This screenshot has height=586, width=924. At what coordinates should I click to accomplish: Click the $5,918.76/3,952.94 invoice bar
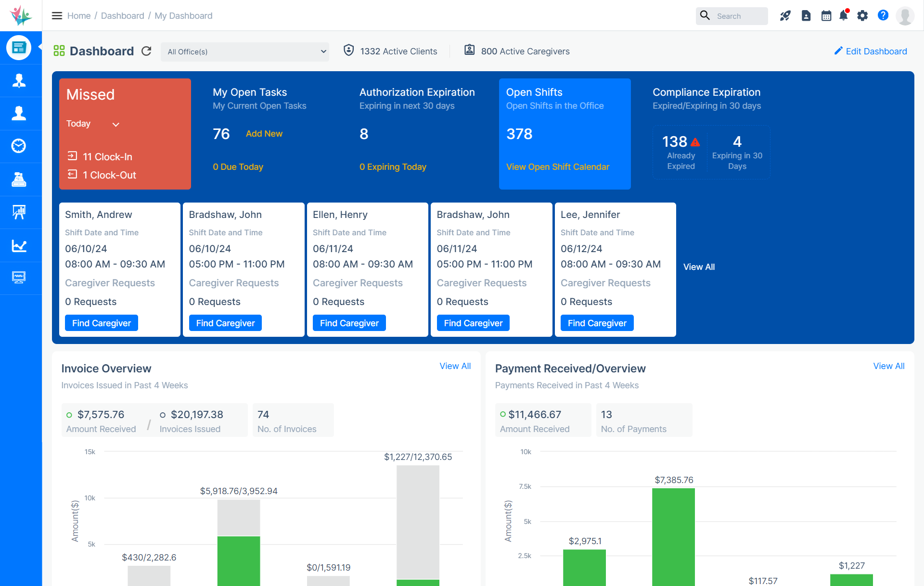click(x=239, y=543)
